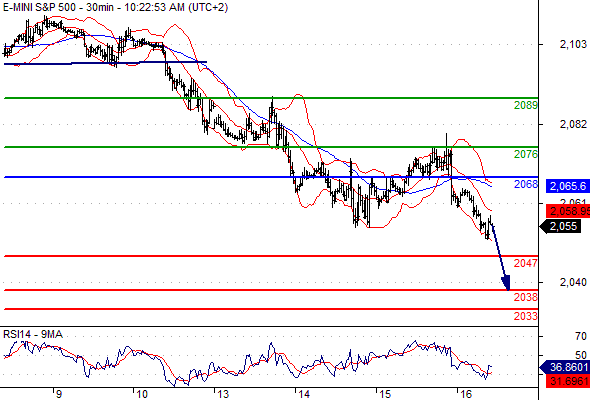This screenshot has height=400, width=590.
Task: Click the red 2,058.95 price tag
Action: pos(568,211)
